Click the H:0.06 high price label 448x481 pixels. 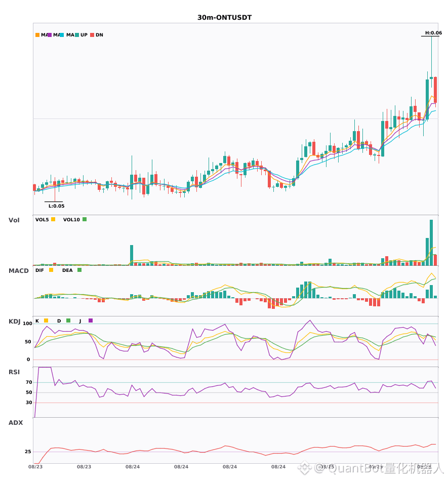point(433,33)
